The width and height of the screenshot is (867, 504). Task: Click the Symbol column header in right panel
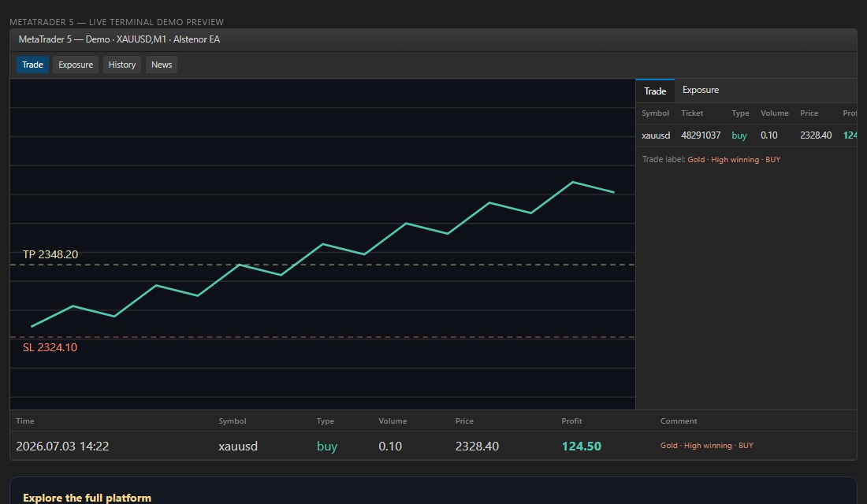tap(655, 113)
